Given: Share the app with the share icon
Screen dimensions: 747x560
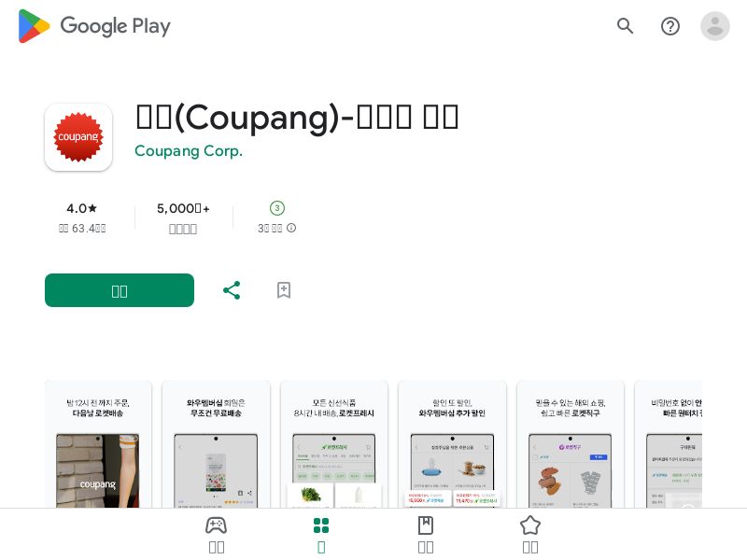Looking at the screenshot, I should click(x=232, y=290).
